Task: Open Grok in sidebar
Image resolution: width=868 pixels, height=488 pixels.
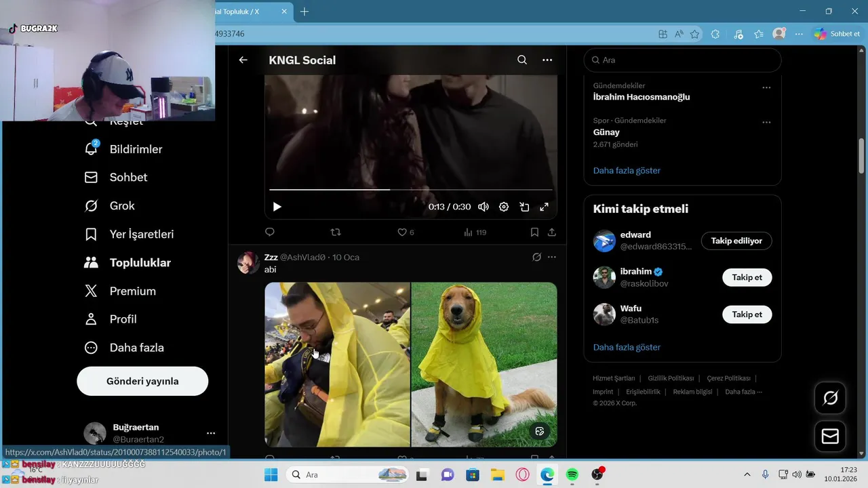Action: point(110,205)
